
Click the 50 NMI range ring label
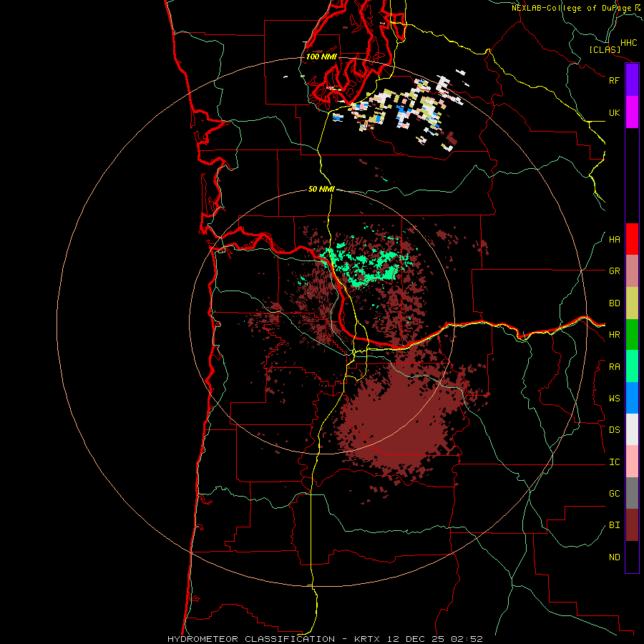(x=321, y=189)
